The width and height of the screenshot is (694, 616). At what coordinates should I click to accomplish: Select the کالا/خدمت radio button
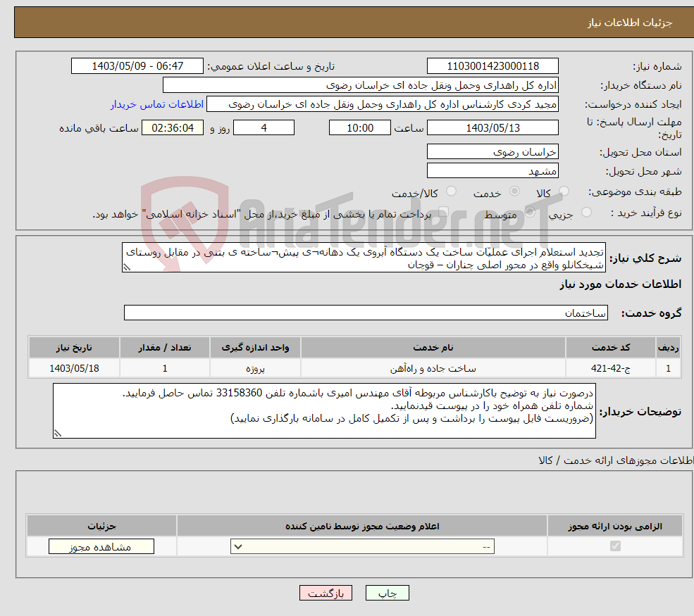click(451, 191)
